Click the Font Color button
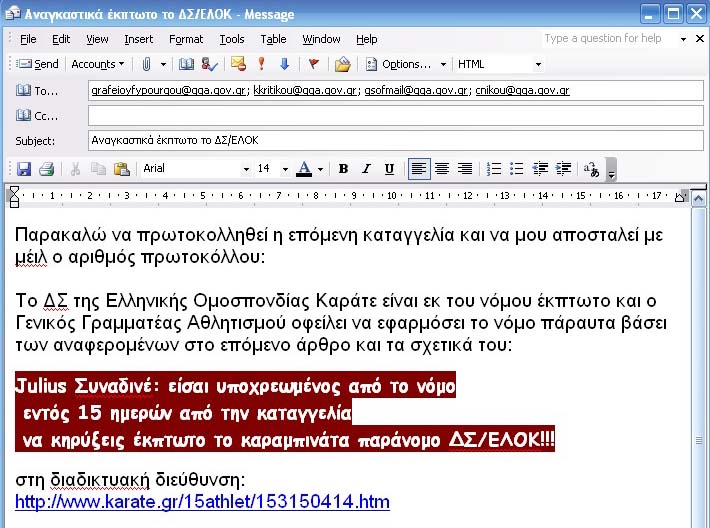Screen dimensions: 710x528 [x=304, y=169]
